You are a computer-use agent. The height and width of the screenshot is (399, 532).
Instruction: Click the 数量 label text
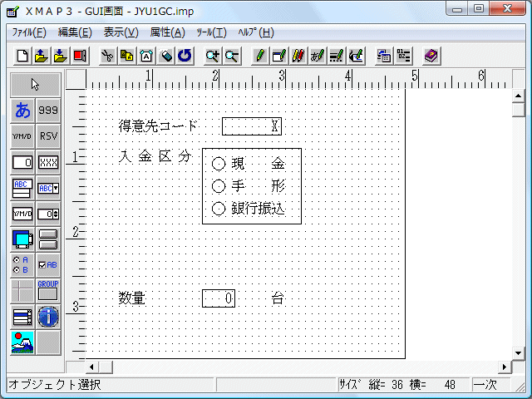point(132,298)
